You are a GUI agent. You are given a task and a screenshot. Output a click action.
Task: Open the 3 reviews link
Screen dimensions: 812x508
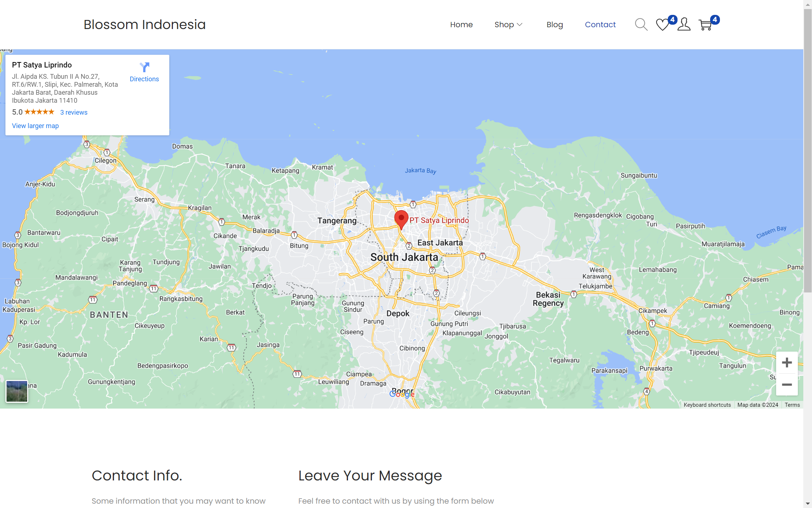point(74,112)
